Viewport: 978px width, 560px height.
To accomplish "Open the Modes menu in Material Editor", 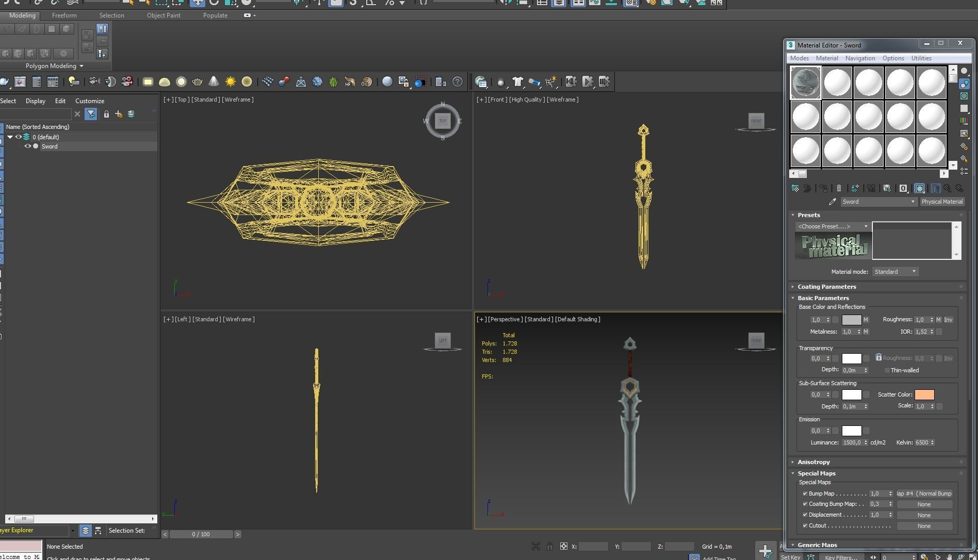I will [799, 58].
